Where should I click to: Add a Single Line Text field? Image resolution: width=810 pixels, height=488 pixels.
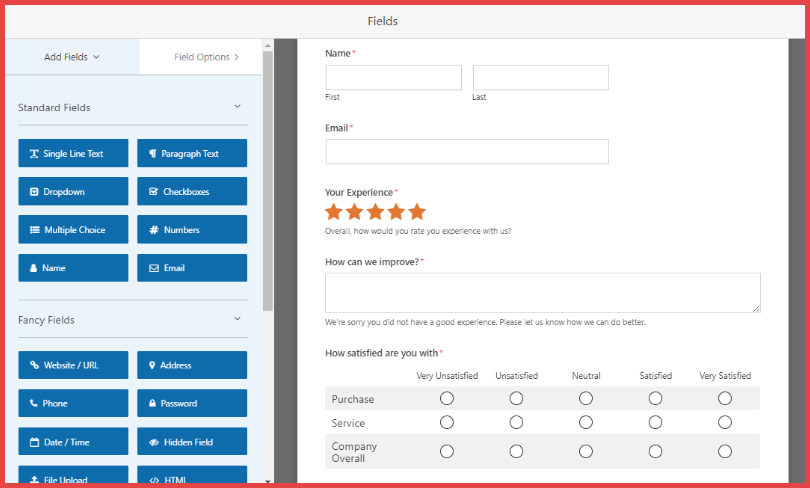73,154
